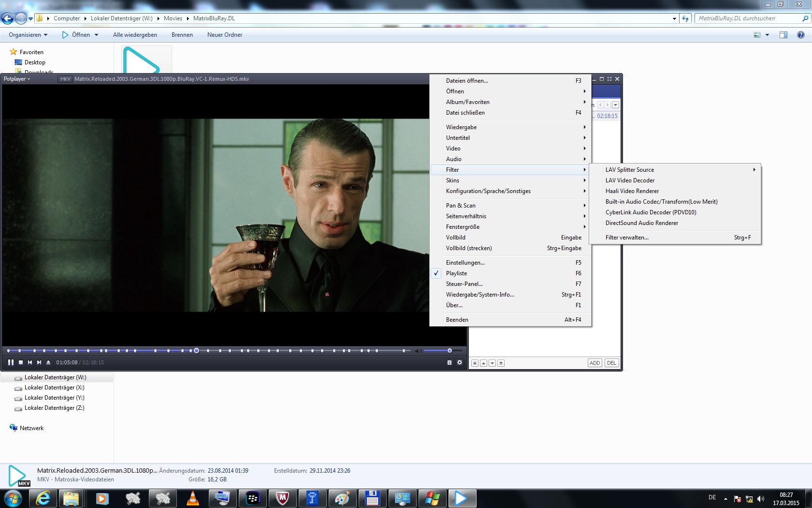Viewport: 812px width, 508px height.
Task: Click Brennen in Explorer toolbar
Action: click(182, 35)
